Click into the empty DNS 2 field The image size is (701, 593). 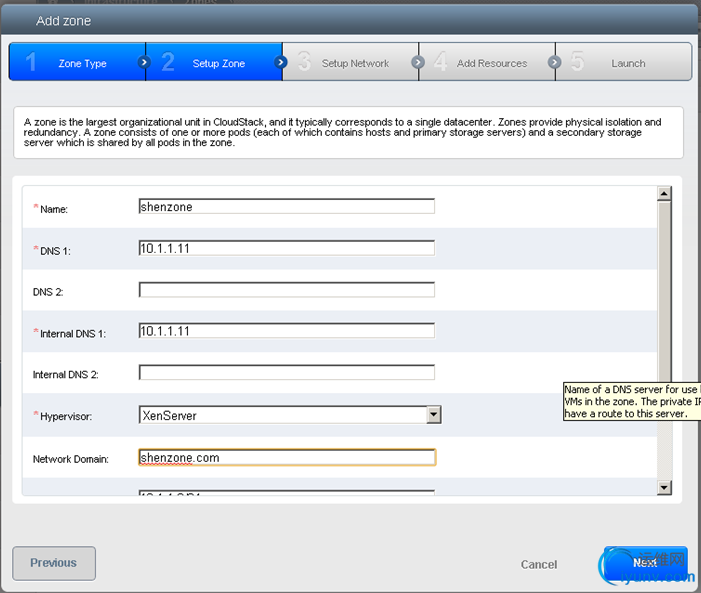[x=287, y=289]
